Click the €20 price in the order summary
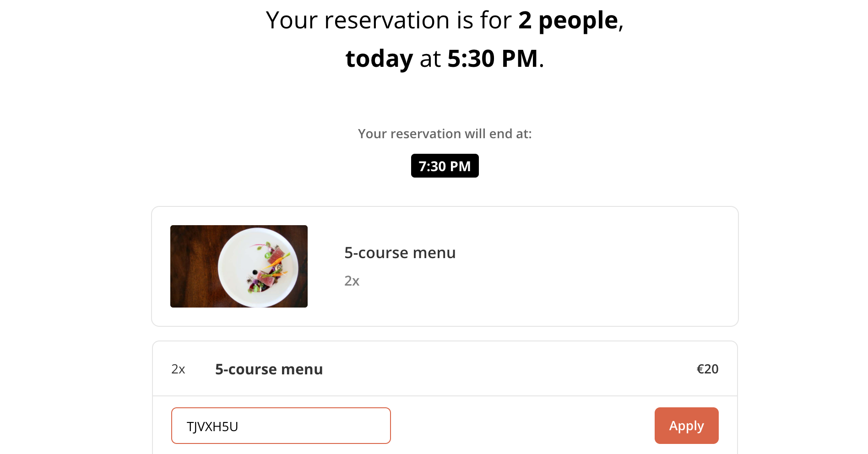 (707, 369)
